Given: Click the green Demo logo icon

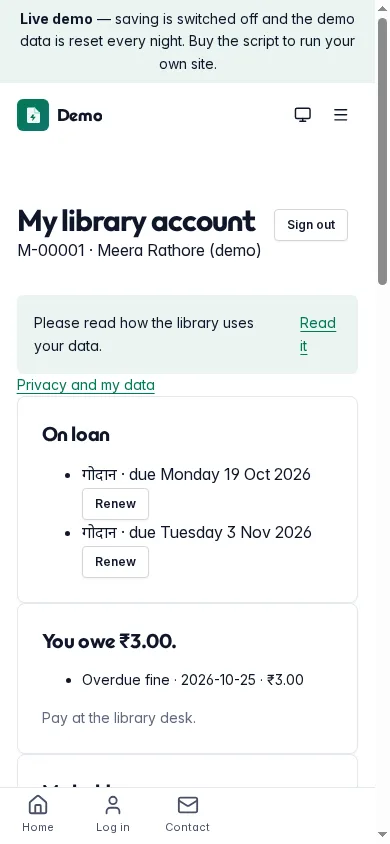Looking at the screenshot, I should coord(33,115).
